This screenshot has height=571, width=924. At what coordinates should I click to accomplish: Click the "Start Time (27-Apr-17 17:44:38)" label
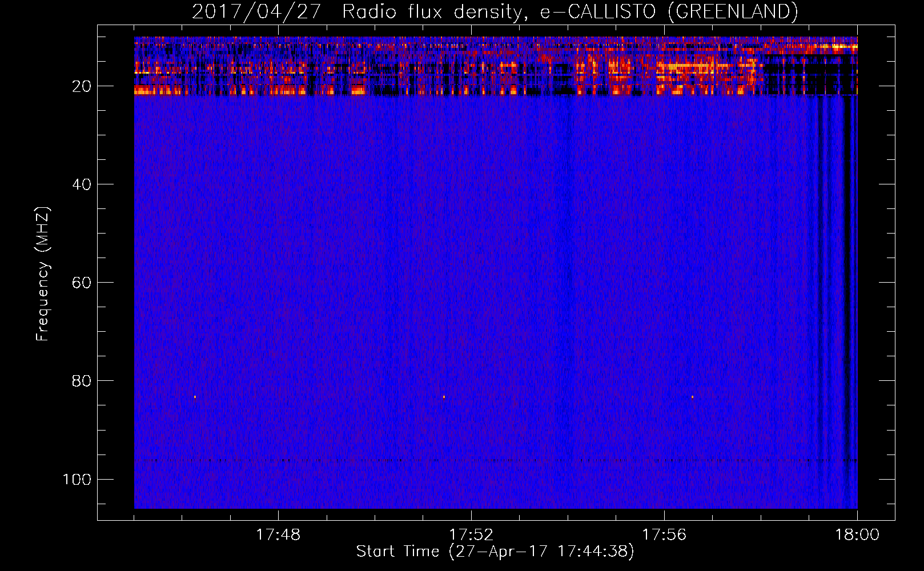point(495,552)
